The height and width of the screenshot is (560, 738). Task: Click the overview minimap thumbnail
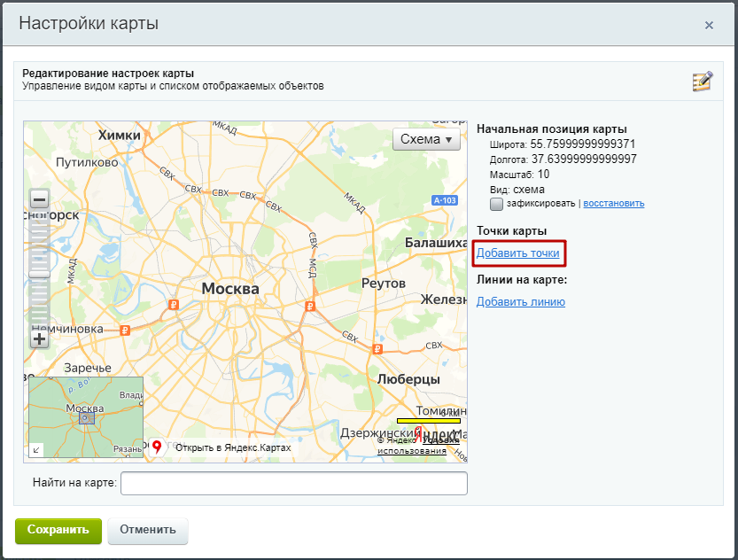(86, 417)
